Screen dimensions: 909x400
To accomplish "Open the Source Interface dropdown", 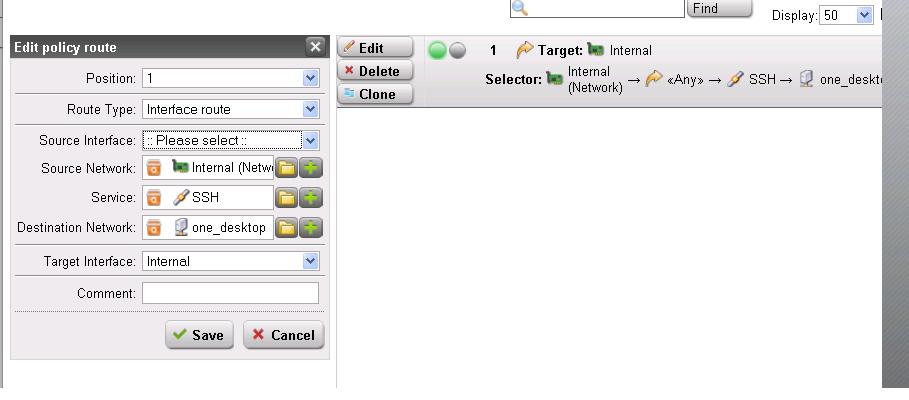I will [311, 140].
